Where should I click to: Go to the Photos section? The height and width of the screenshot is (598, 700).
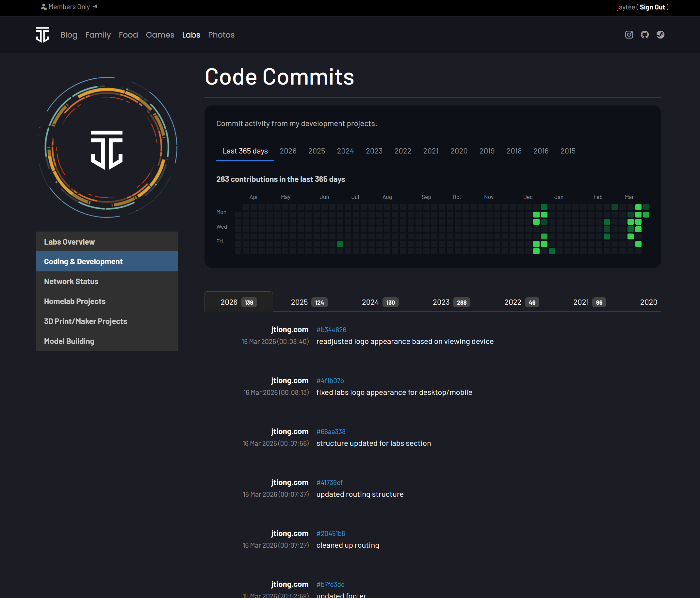tap(221, 35)
